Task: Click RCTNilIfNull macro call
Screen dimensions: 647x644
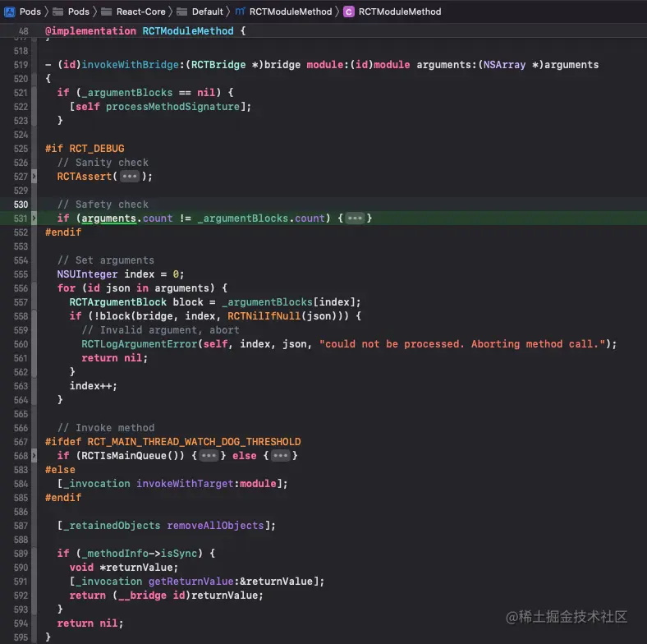Action: point(264,316)
